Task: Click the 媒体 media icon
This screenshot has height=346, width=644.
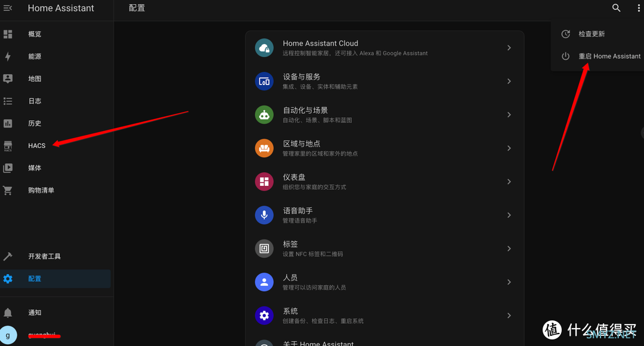Action: pos(8,168)
